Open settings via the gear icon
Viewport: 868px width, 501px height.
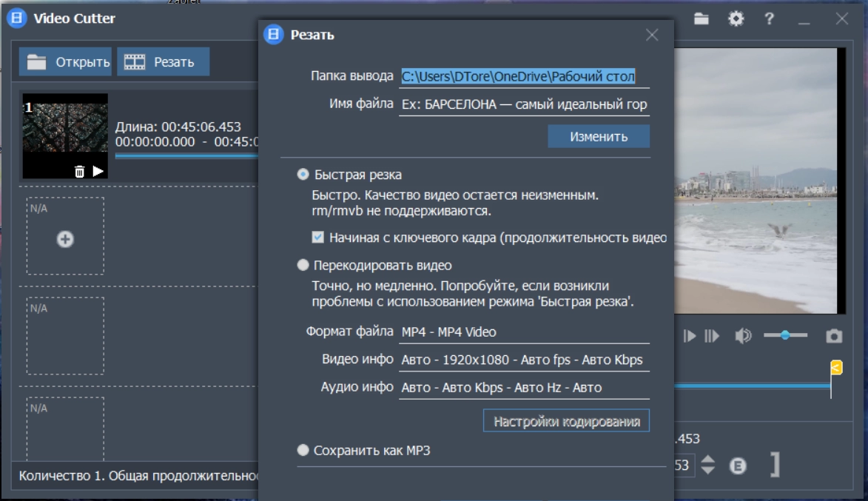pyautogui.click(x=736, y=19)
